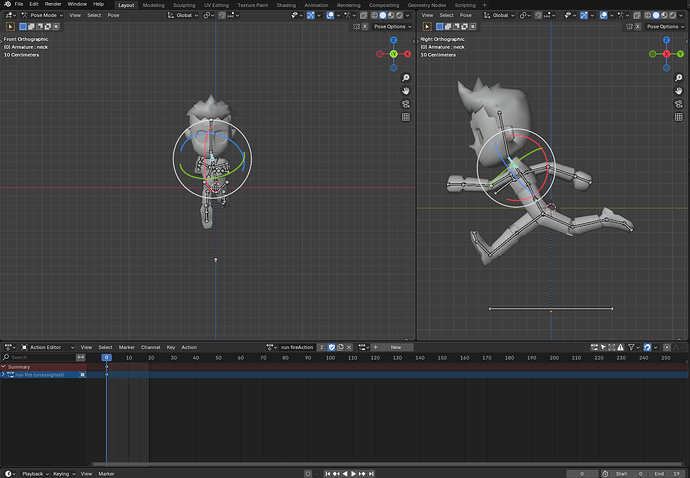Click the fake user shield icon
This screenshot has height=478, width=690.
coord(332,347)
